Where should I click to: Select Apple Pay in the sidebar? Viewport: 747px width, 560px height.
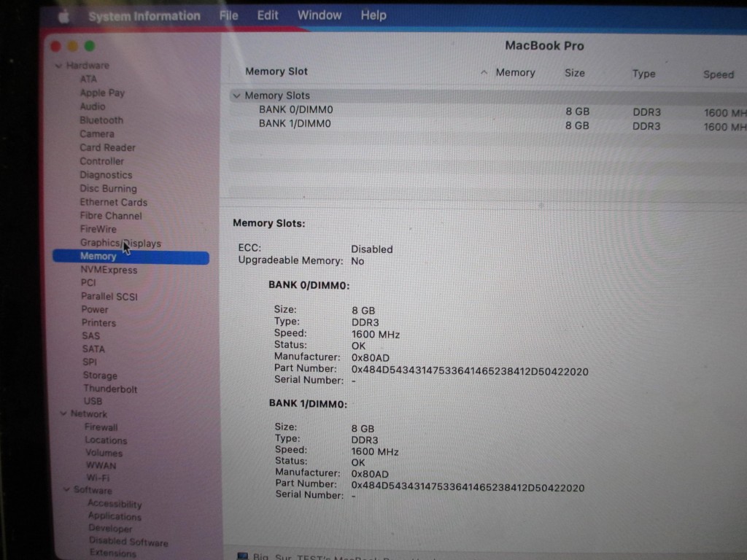pos(102,93)
